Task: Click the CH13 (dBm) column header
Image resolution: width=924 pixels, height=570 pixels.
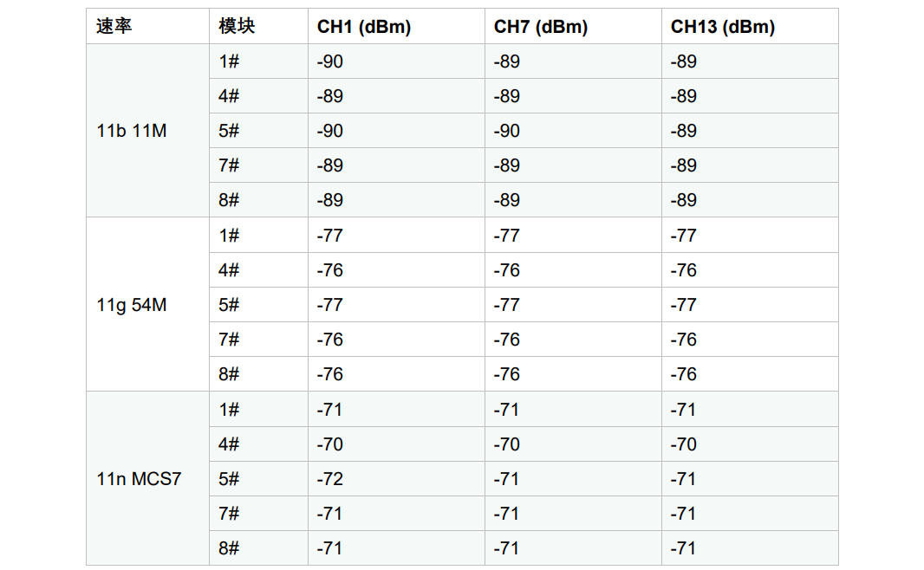Action: click(750, 27)
